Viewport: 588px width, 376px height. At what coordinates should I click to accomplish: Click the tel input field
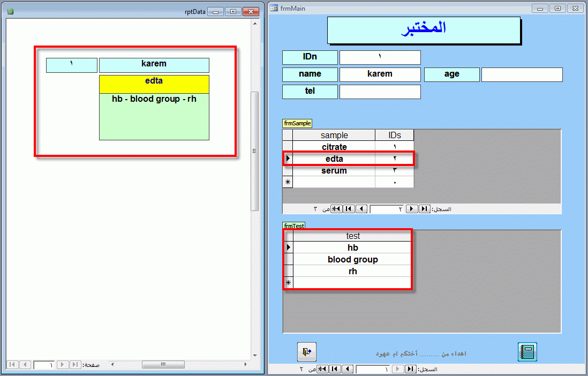(x=380, y=92)
